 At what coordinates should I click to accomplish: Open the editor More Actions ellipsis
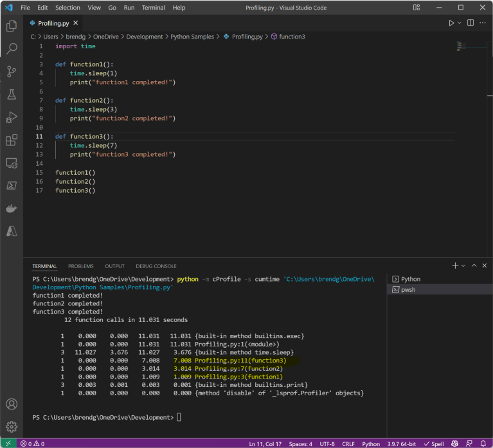coord(483,22)
